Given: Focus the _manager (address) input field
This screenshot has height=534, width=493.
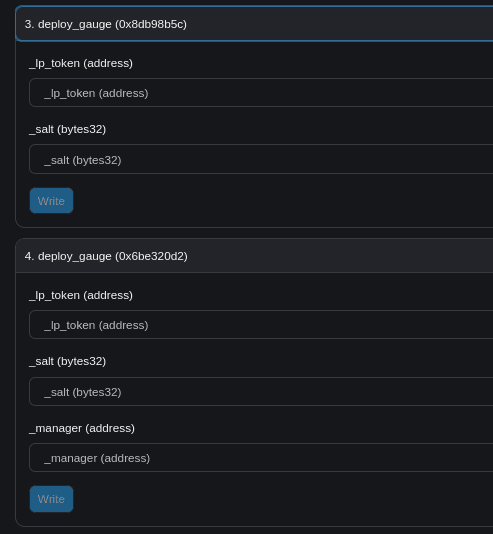Looking at the screenshot, I should 261,458.
